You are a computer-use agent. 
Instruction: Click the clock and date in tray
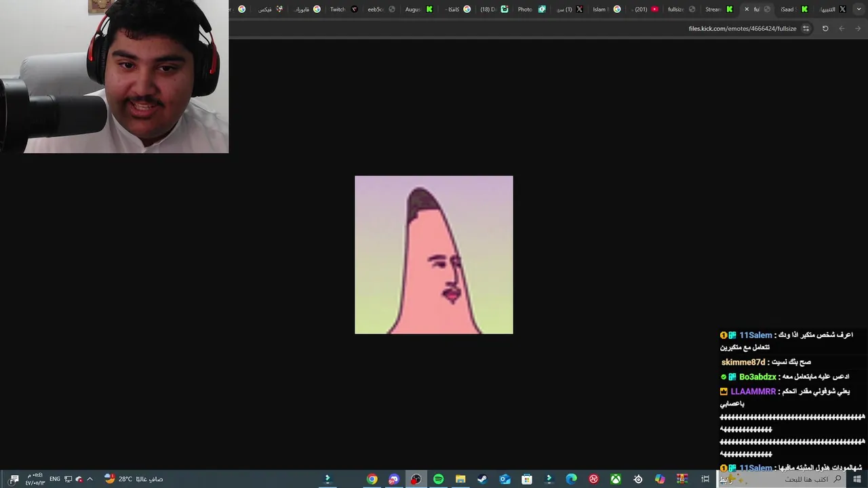point(35,479)
